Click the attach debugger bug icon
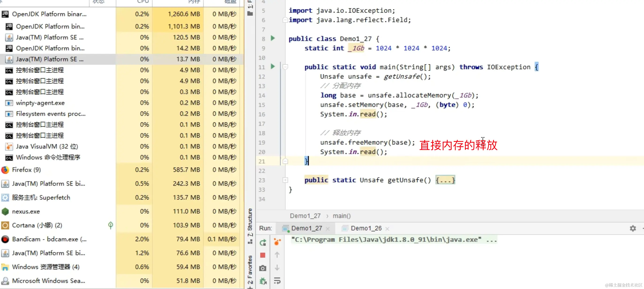The width and height of the screenshot is (644, 289). pyautogui.click(x=263, y=281)
